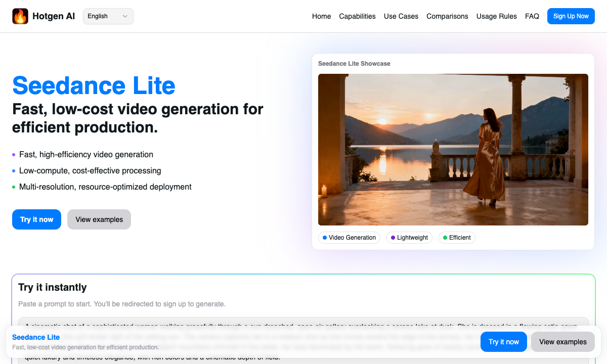The height and width of the screenshot is (364, 607).
Task: Open the FAQ section
Action: [532, 16]
